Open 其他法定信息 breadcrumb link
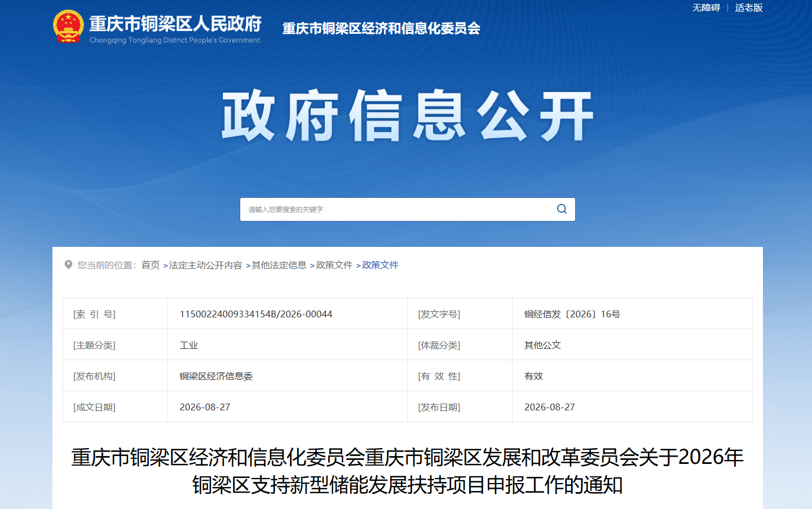Image resolution: width=812 pixels, height=509 pixels. pos(279,265)
